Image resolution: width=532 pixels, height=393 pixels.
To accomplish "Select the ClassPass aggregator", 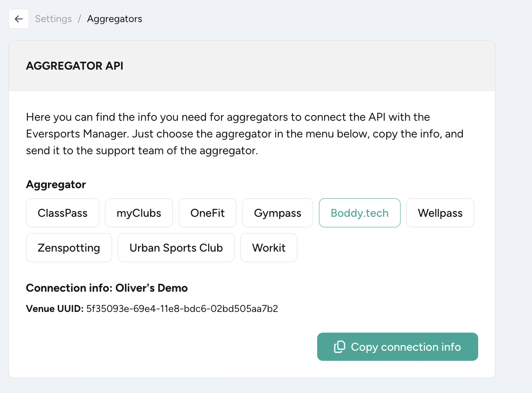I will coord(63,213).
